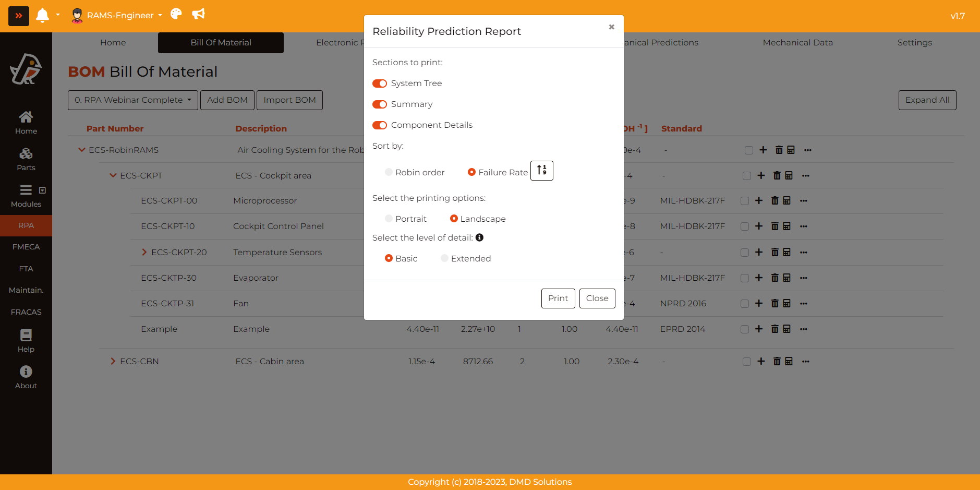Select the Portrait printing option
Viewport: 980px width, 490px height.
(x=389, y=219)
